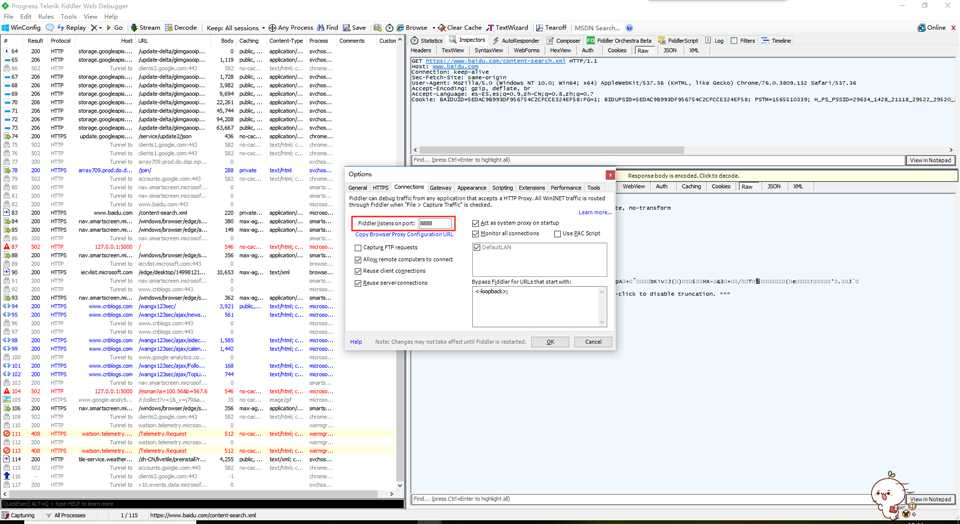Click Capturing indicator in status bar
Screen dimensions: 960x524
pos(18,515)
